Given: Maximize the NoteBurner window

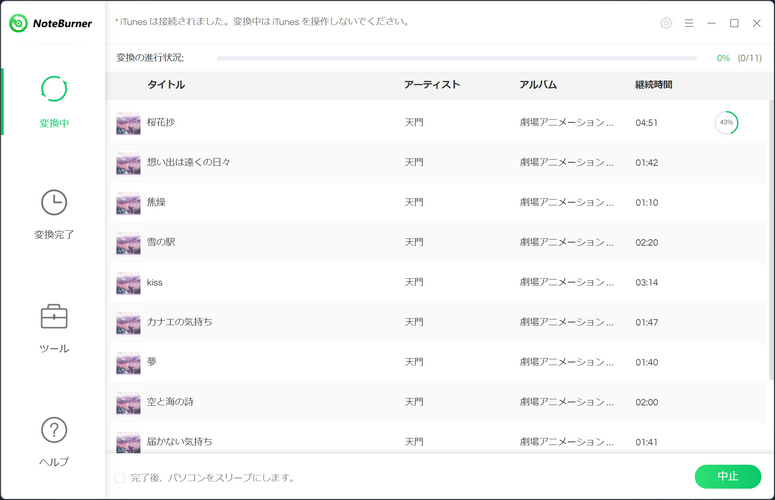Looking at the screenshot, I should 734,23.
